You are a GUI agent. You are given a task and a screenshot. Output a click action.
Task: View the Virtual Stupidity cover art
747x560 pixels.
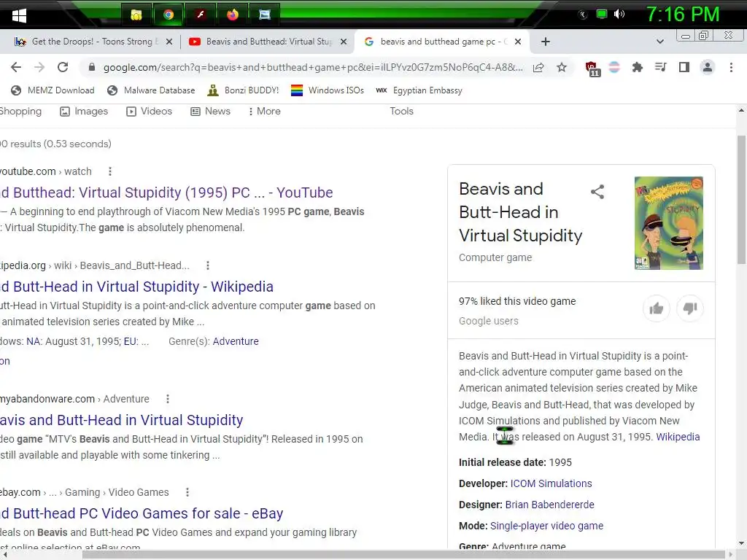point(668,223)
